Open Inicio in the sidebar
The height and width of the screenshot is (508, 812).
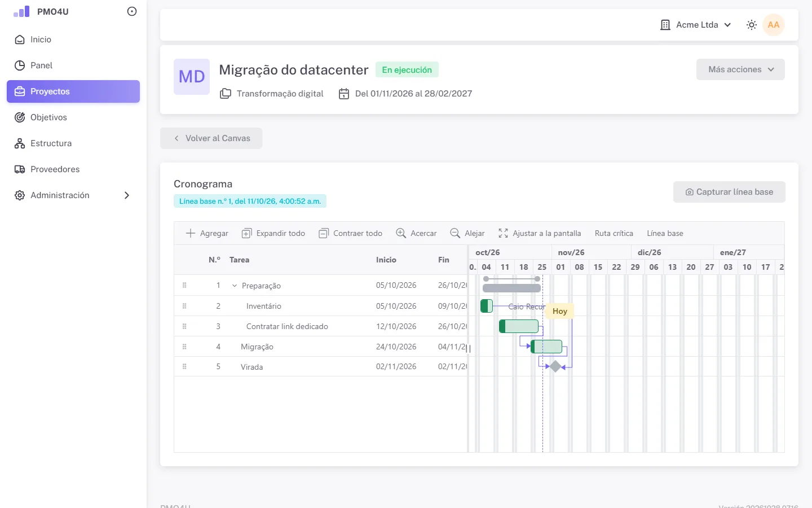tap(73, 40)
